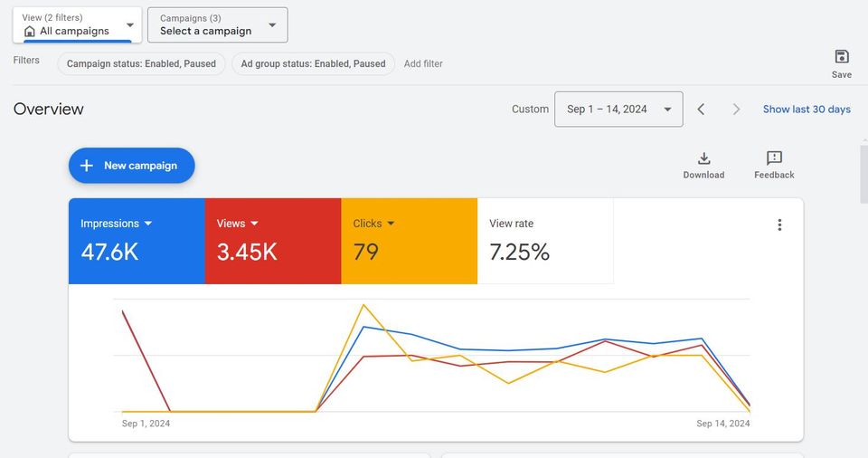Image resolution: width=868 pixels, height=458 pixels.
Task: Click the Save icon
Action: click(x=841, y=57)
